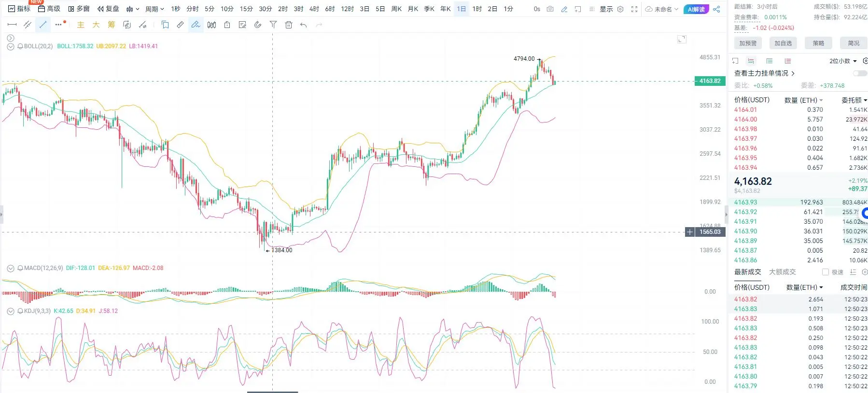Collapse the MACD indicator panel
Image resolution: width=868 pixels, height=393 pixels.
(x=11, y=268)
